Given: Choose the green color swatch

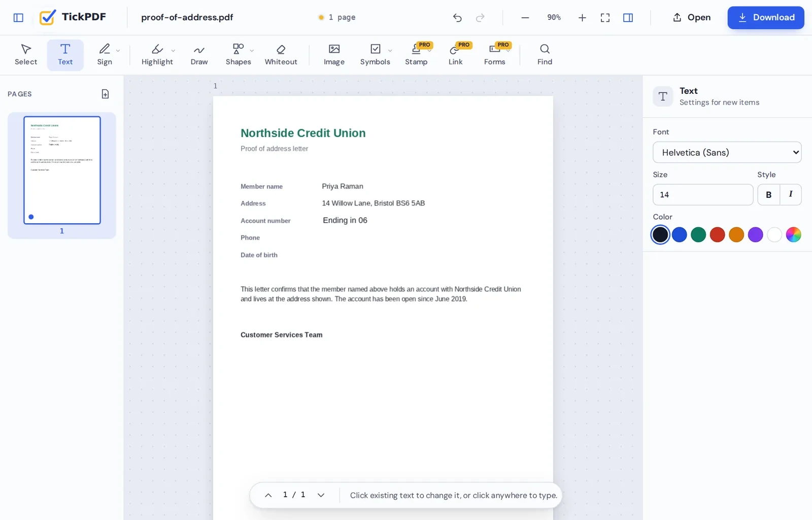Looking at the screenshot, I should [x=698, y=235].
